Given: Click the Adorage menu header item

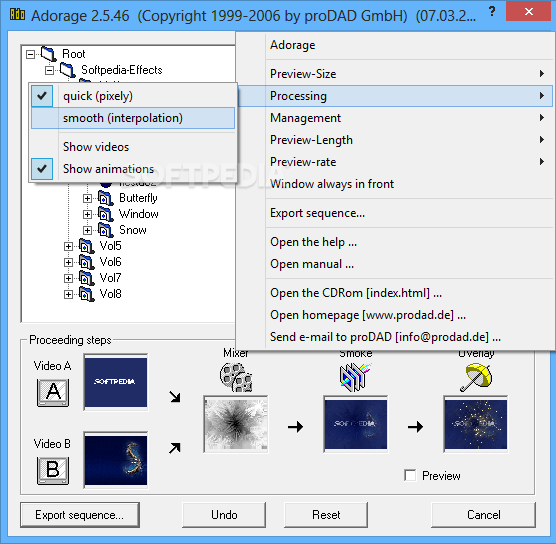Looking at the screenshot, I should [395, 45].
